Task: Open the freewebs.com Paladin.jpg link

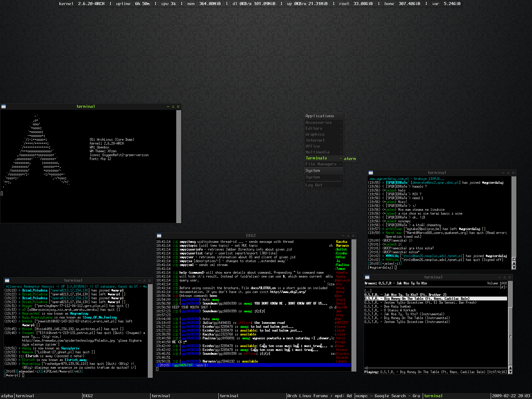Action: click(69, 341)
